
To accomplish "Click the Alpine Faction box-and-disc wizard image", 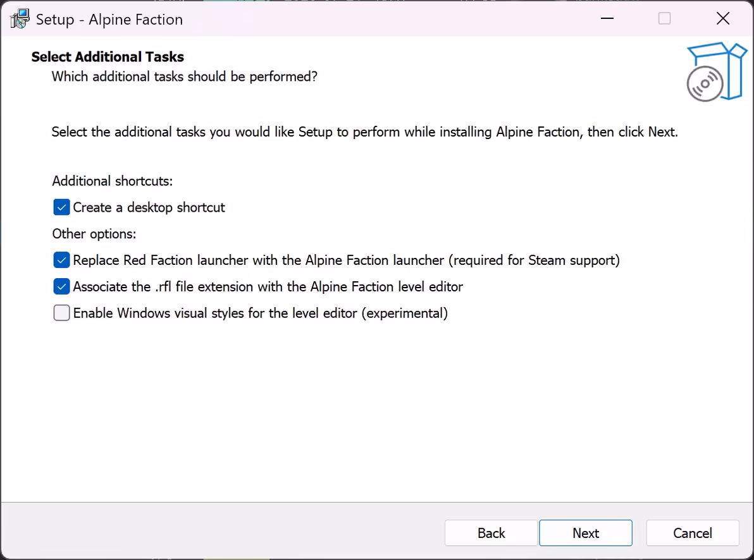I will [x=717, y=71].
